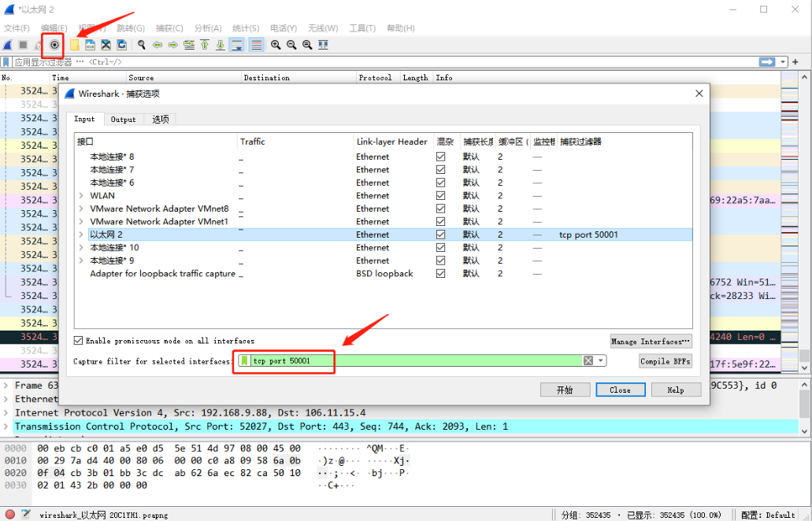The image size is (812, 521).
Task: Open the 文件(F) menu
Action: tap(17, 28)
